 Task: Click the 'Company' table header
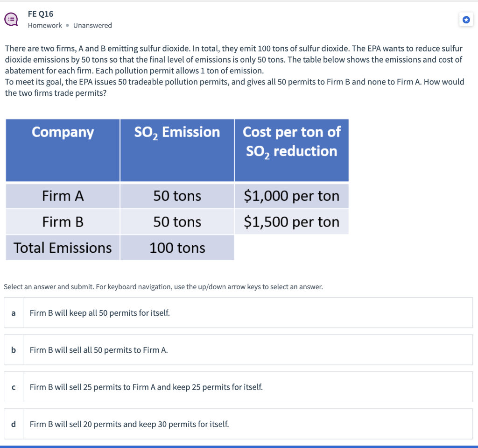(x=63, y=150)
